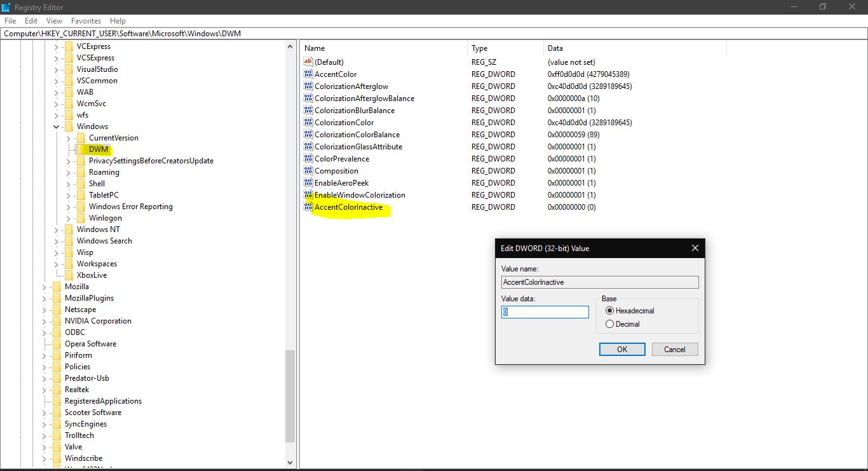Expand the Shell node
868x471 pixels.
tap(68, 184)
